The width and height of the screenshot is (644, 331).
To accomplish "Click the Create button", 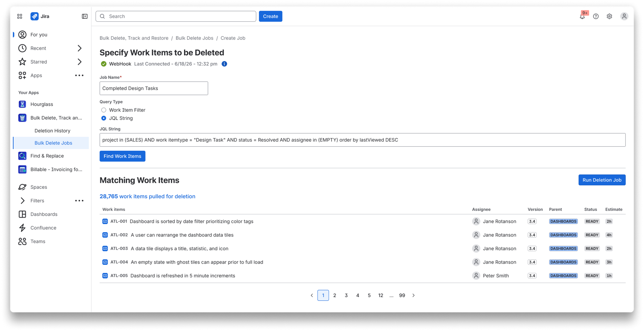I will [x=270, y=16].
